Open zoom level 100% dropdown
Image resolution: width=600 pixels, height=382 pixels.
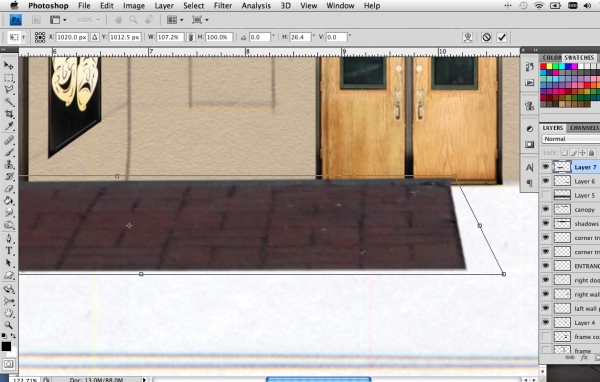tap(88, 20)
